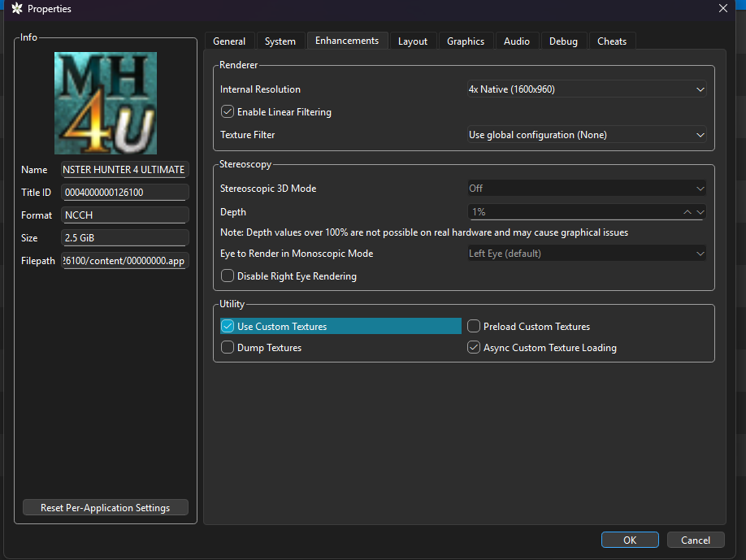Click the Title ID text field
This screenshot has height=560, width=746.
coord(125,193)
